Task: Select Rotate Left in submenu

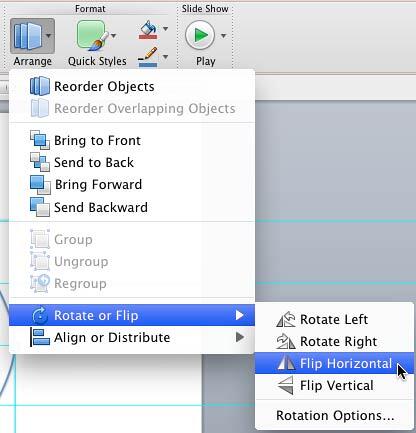Action: [x=335, y=319]
